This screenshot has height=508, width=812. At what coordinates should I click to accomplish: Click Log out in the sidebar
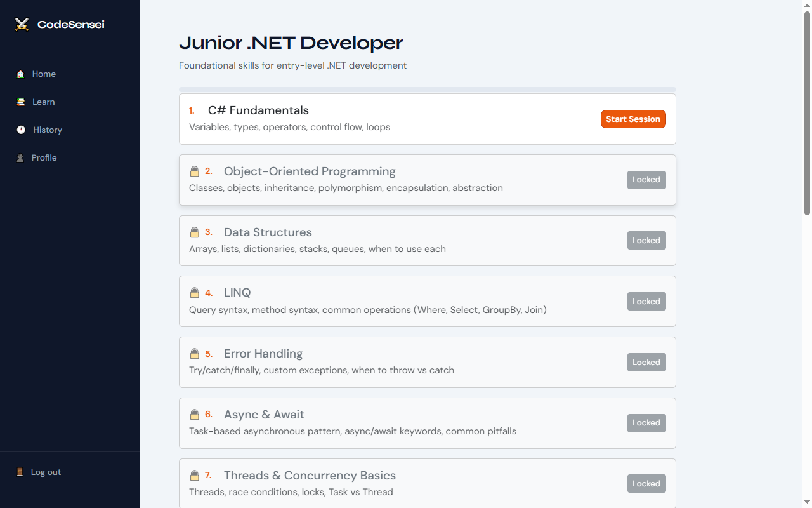tap(46, 472)
